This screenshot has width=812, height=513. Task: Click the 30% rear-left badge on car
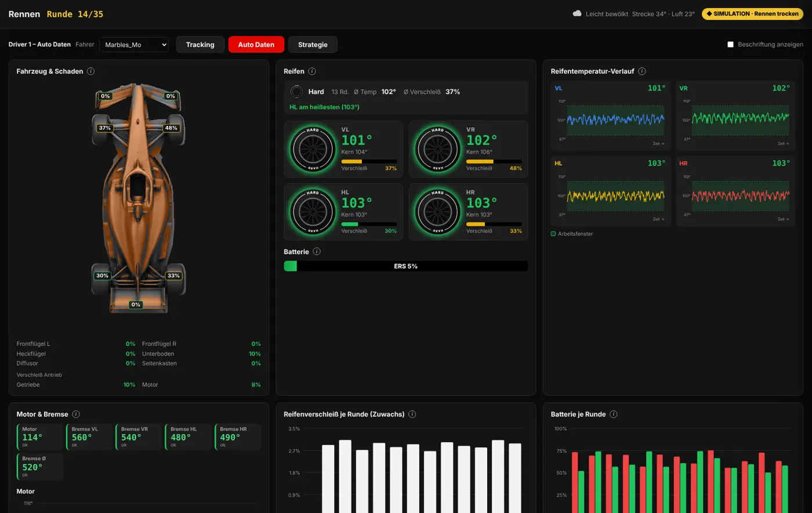(x=102, y=276)
